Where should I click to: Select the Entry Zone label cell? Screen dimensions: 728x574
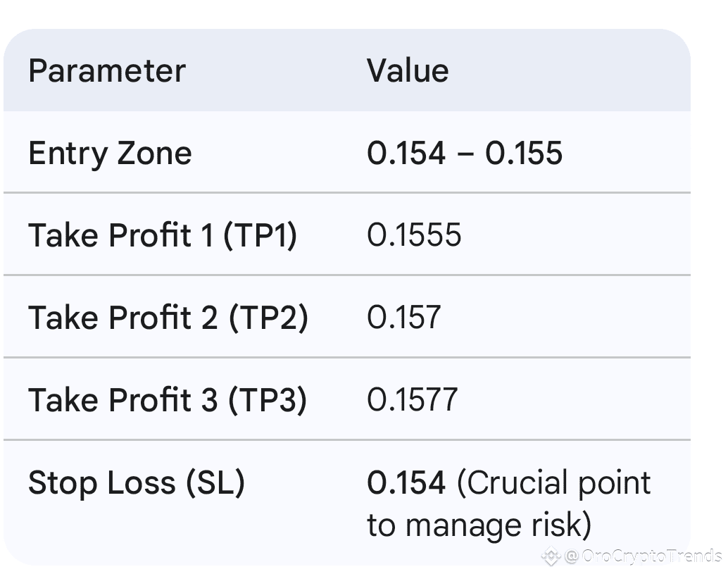click(x=110, y=153)
